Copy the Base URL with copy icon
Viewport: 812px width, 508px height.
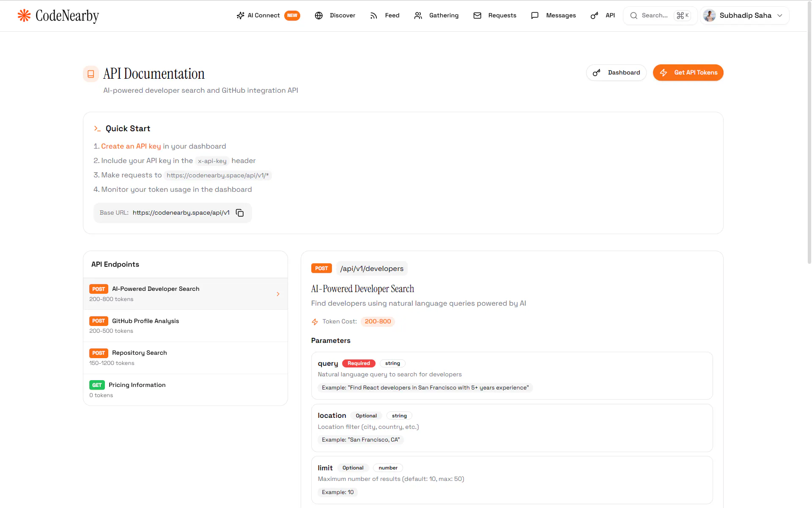pyautogui.click(x=240, y=213)
